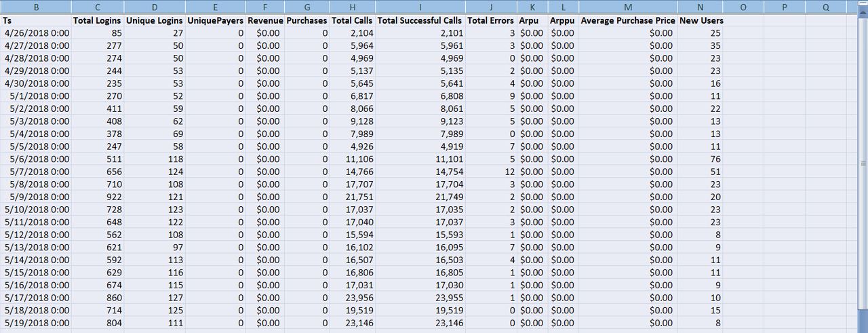
Task: Click date cell 4/26/2018 0:00
Action: point(37,33)
